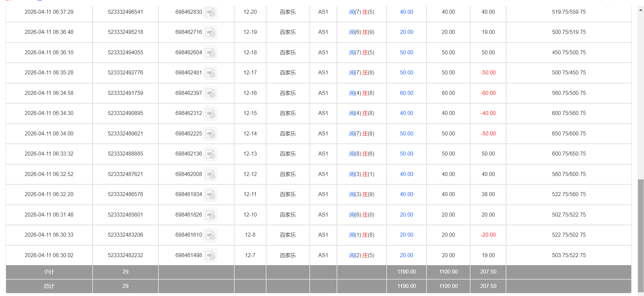
Task: Open video replay for game 698462830
Action: [210, 12]
